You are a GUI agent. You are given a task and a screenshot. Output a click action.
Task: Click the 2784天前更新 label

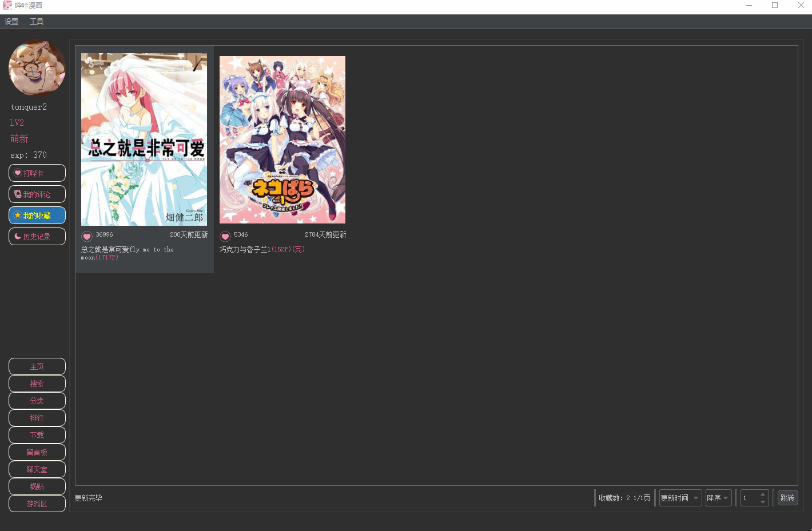tap(325, 235)
